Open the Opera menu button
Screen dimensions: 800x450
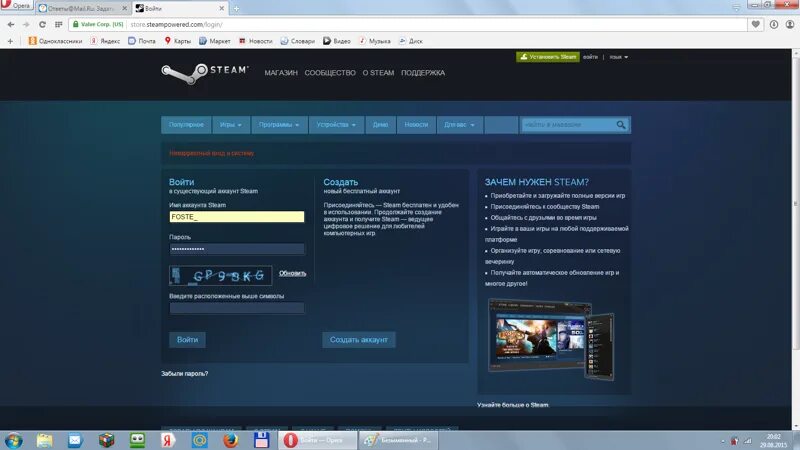[x=16, y=5]
